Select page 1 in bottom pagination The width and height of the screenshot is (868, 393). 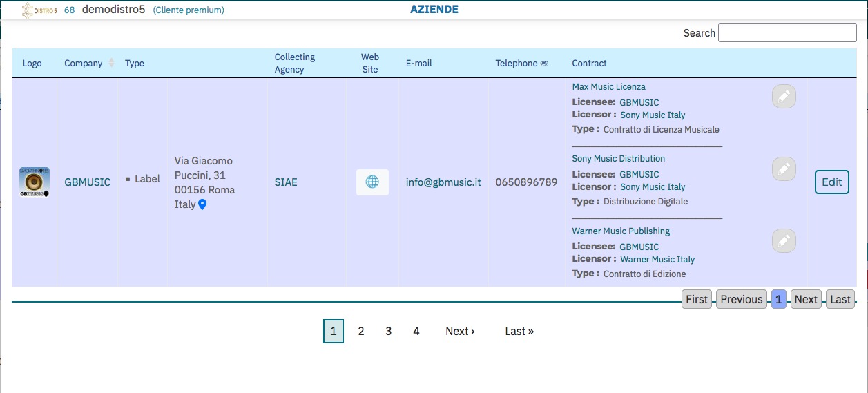point(334,332)
